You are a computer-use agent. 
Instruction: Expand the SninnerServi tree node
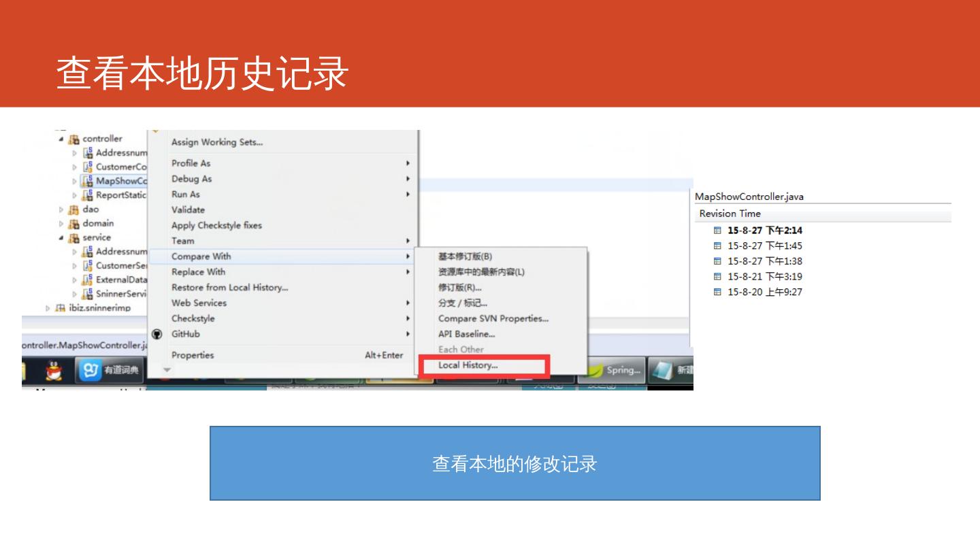(x=76, y=294)
